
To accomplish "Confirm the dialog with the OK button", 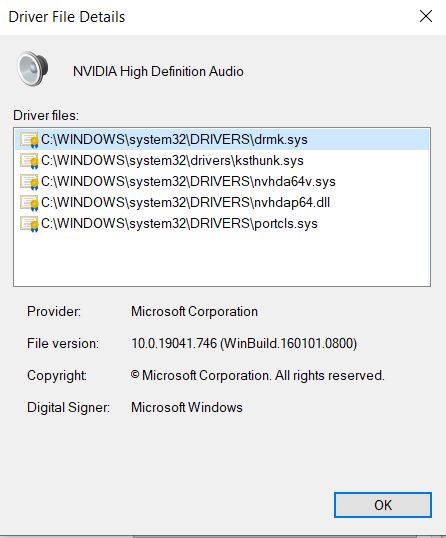I will click(383, 505).
